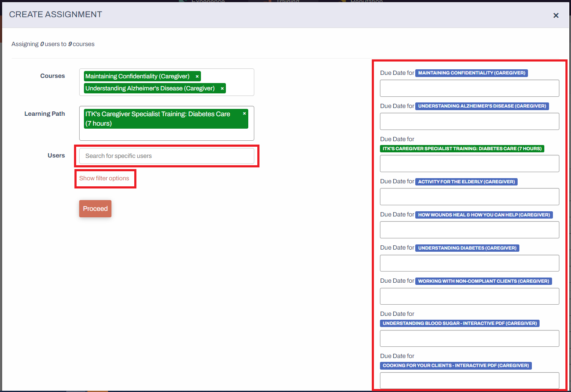Set due date for Understanding Diabetes (Caregiver)
This screenshot has width=571, height=392.
(469, 263)
